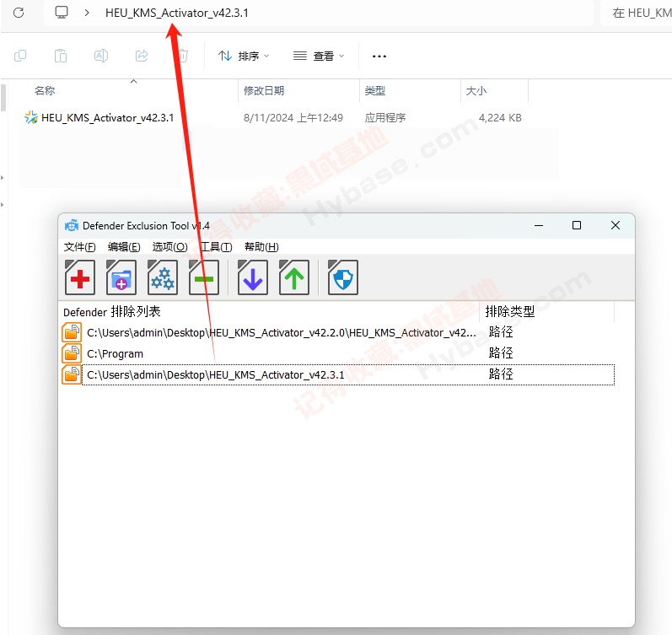Open the 选项(O) menu
Screen dimensions: 672x635
coord(170,247)
